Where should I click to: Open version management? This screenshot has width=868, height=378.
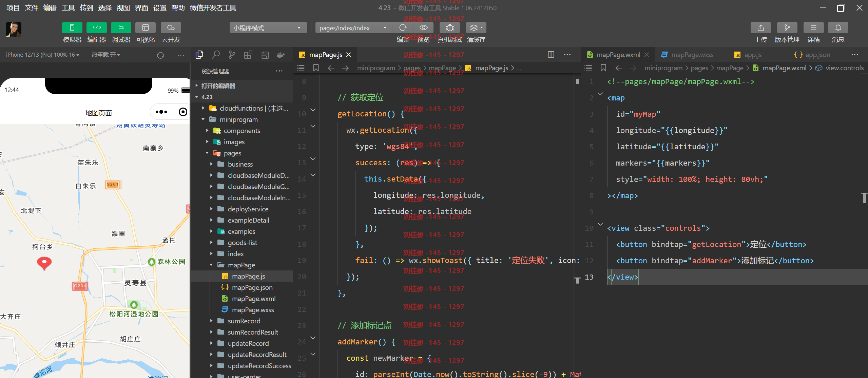[x=787, y=28]
